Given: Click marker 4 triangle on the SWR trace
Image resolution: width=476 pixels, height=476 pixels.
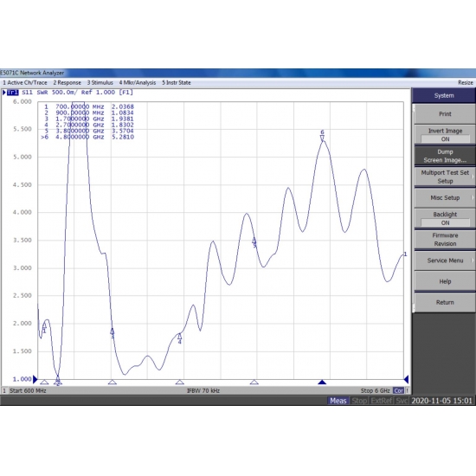Looking at the screenshot, I should (179, 337).
